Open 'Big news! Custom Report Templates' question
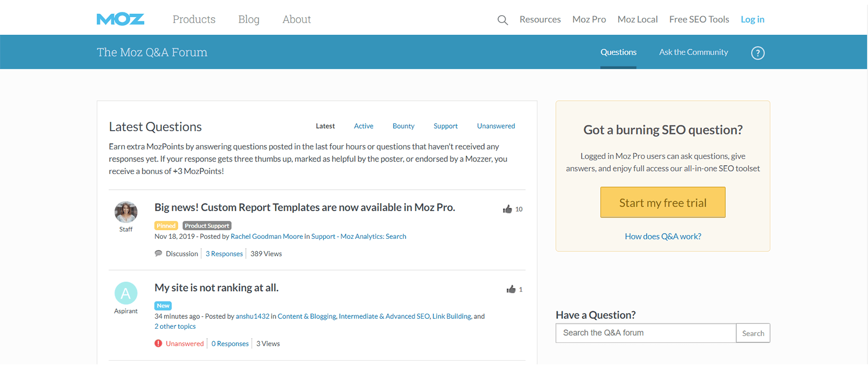 (305, 207)
